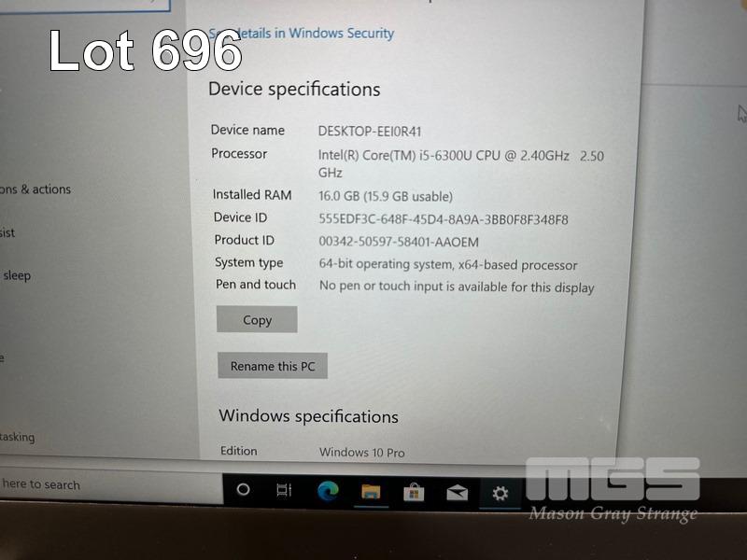Click the Copy device specifications button
747x560 pixels.
tap(257, 319)
